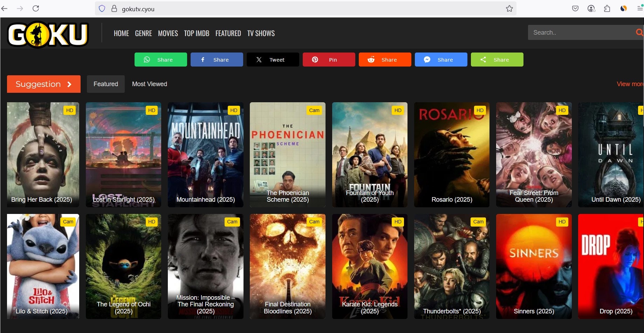This screenshot has width=644, height=333.
Task: Share via Facebook Messenger button
Action: [441, 60]
